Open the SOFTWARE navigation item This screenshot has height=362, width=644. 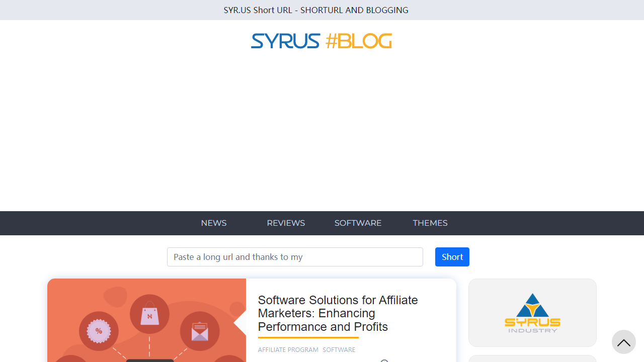click(x=358, y=223)
